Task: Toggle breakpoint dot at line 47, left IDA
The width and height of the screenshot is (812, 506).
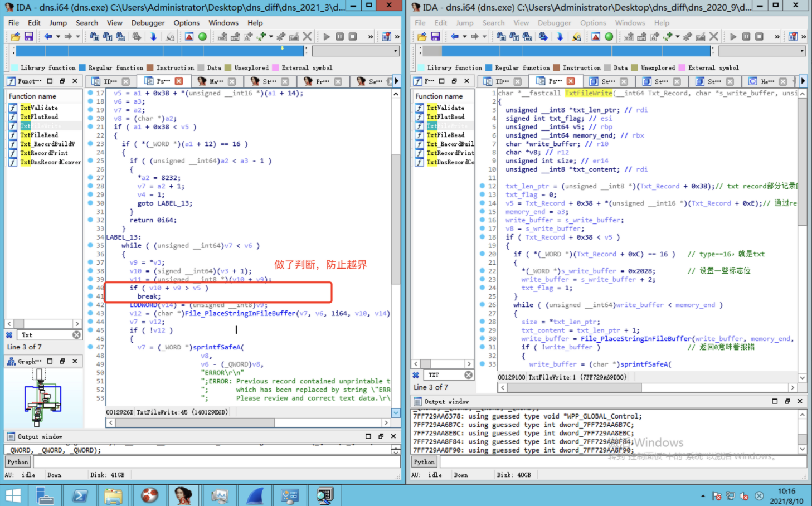Action: 91,347
